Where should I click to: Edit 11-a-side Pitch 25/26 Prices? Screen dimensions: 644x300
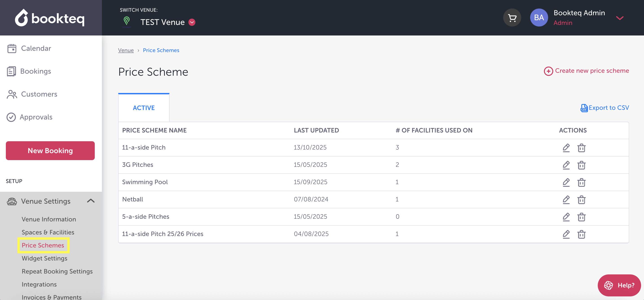(x=566, y=234)
